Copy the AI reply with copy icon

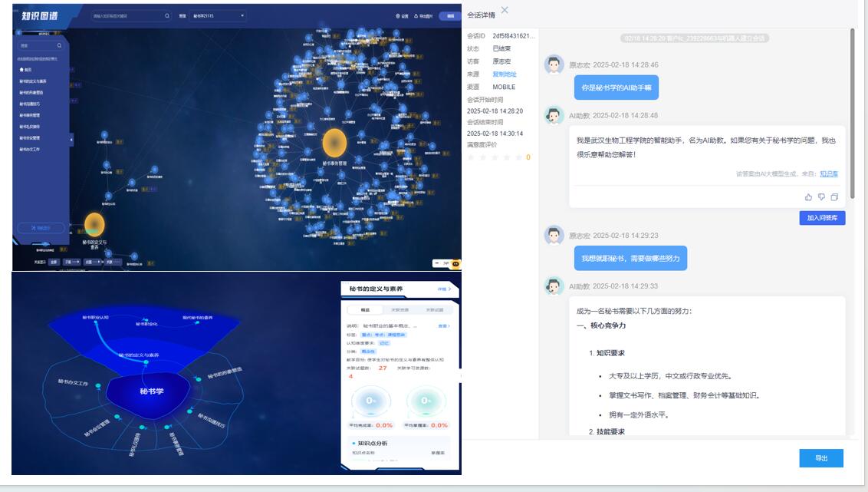[x=834, y=197]
